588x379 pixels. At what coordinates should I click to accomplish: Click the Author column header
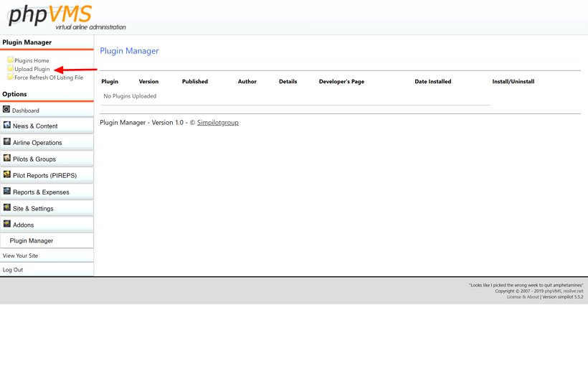247,81
